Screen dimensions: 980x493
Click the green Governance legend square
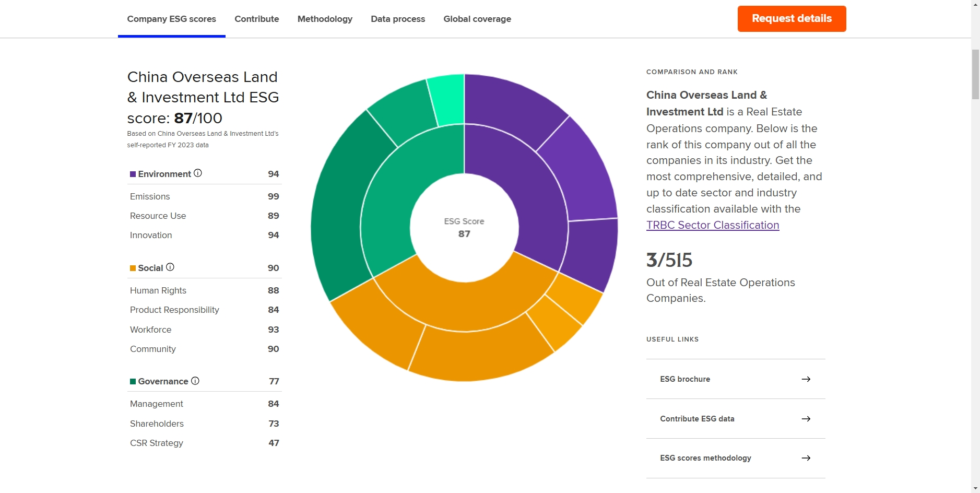(x=133, y=382)
